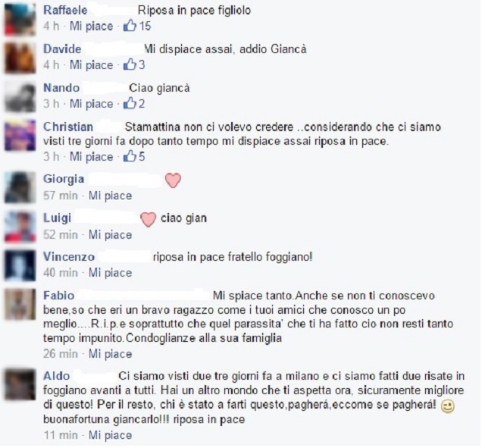
Task: Like Giorgia's comment with Mi piace
Action: (x=110, y=196)
